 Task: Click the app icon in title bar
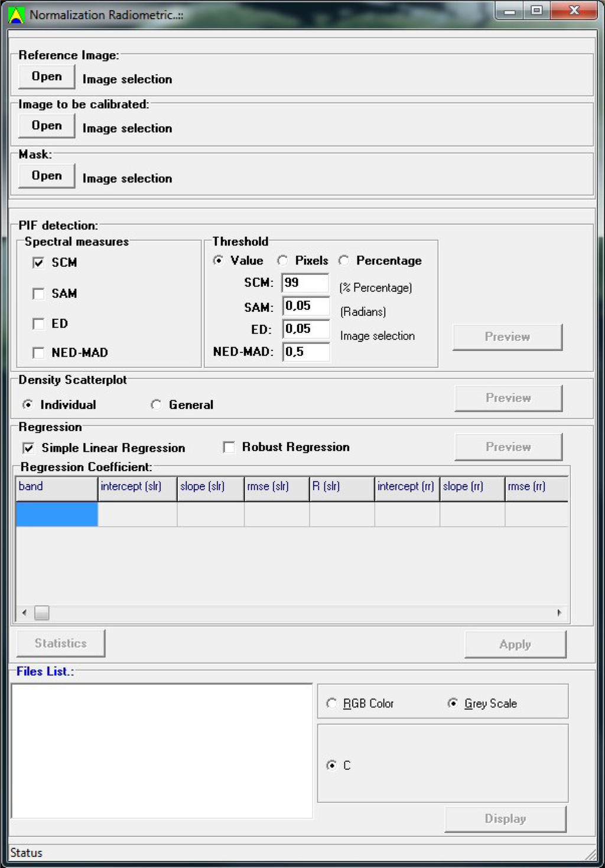pyautogui.click(x=16, y=15)
